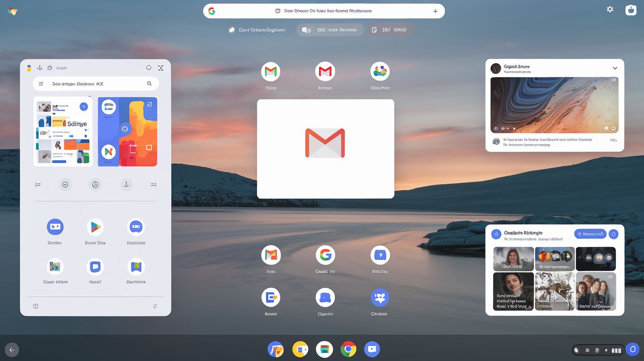Click the left-align icon in left panel row
Screen dimensions: 644x361
coord(38,184)
